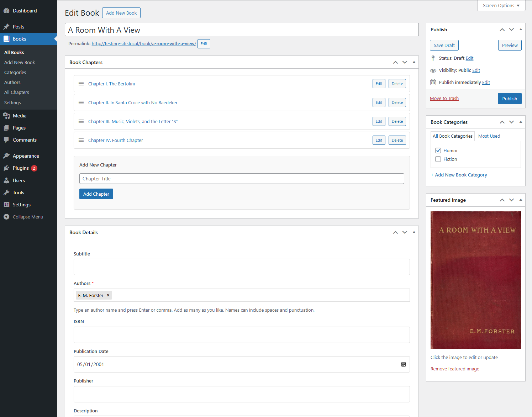Image resolution: width=532 pixels, height=417 pixels.
Task: Toggle the Featured image panel
Action: [x=521, y=200]
